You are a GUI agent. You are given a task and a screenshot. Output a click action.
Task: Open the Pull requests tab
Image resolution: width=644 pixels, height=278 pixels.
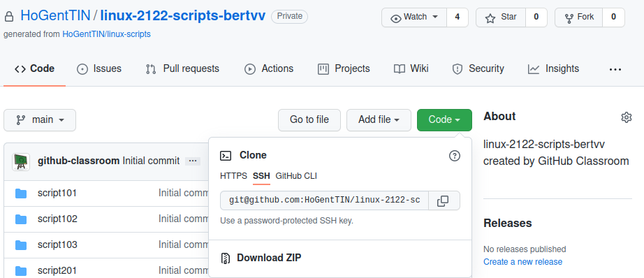182,68
